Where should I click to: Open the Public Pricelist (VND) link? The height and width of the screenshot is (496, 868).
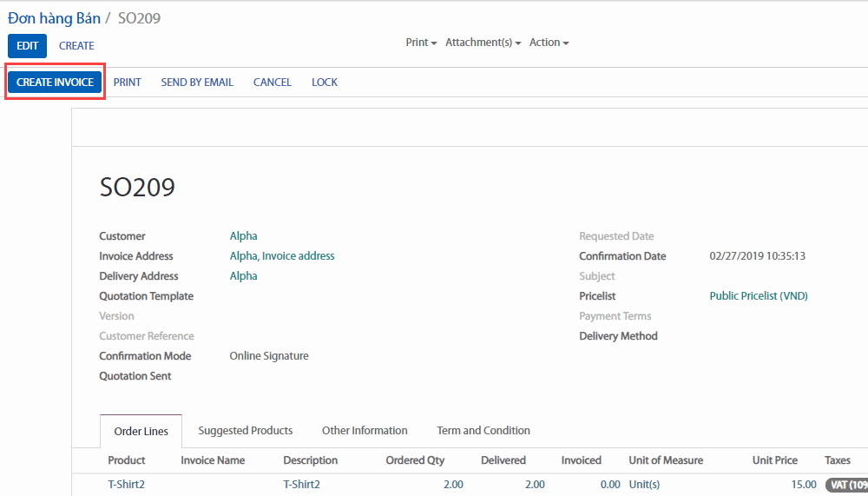(x=758, y=296)
